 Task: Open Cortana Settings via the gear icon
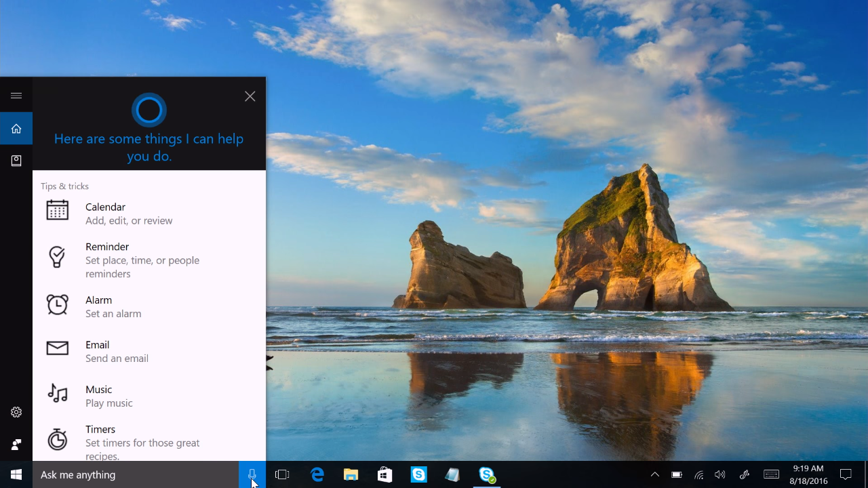(x=16, y=411)
